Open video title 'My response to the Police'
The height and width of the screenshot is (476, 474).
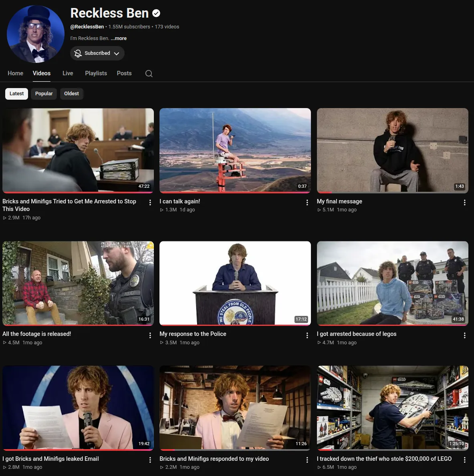point(193,334)
